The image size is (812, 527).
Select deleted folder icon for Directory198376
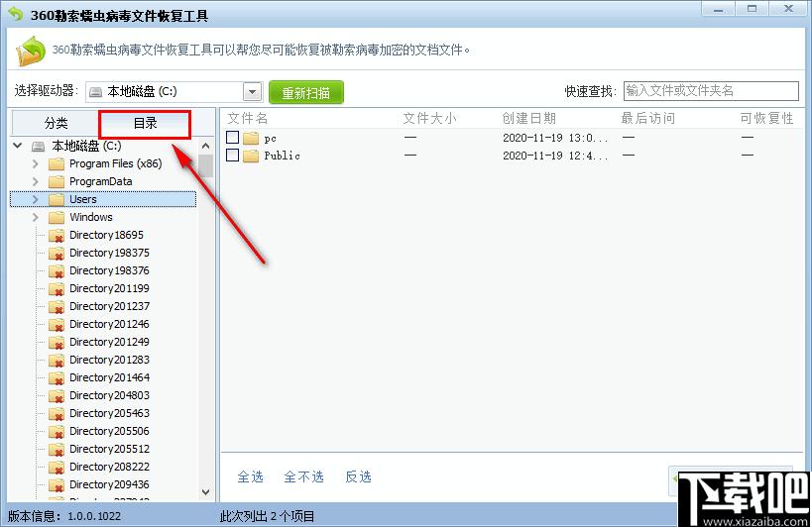click(56, 271)
